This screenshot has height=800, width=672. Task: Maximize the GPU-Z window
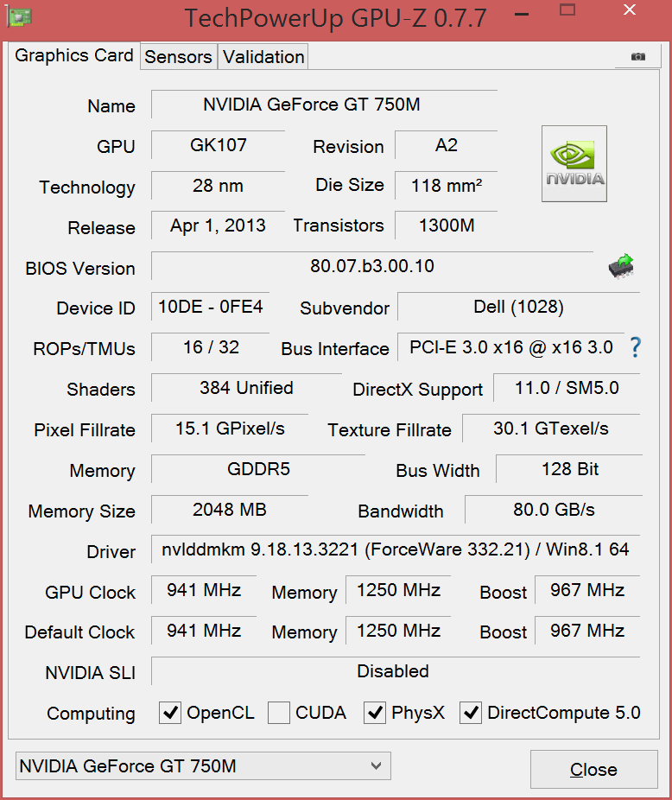[567, 11]
